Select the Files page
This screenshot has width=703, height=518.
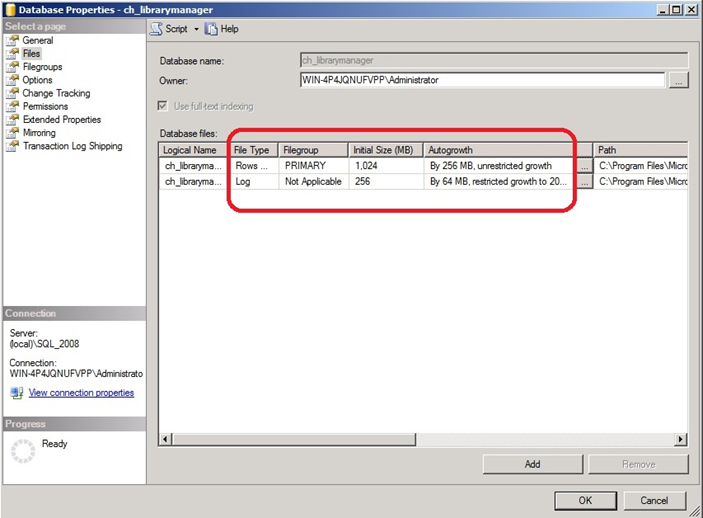31,54
